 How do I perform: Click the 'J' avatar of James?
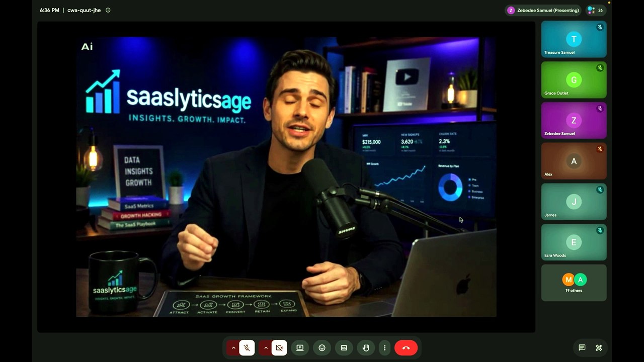[574, 202]
